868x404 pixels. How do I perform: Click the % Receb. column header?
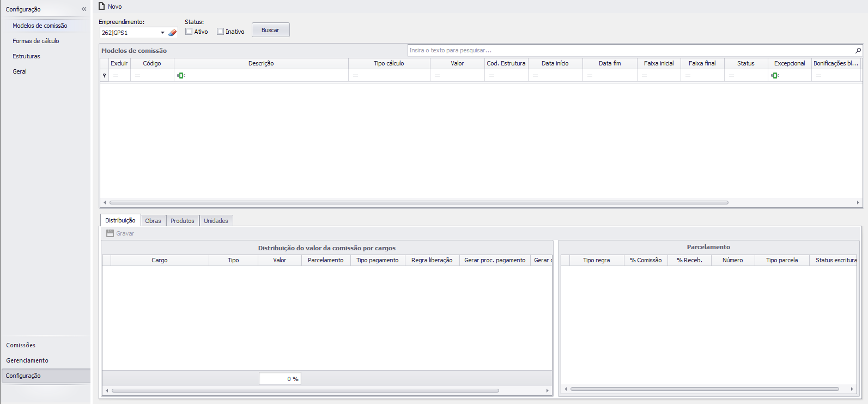click(x=689, y=260)
